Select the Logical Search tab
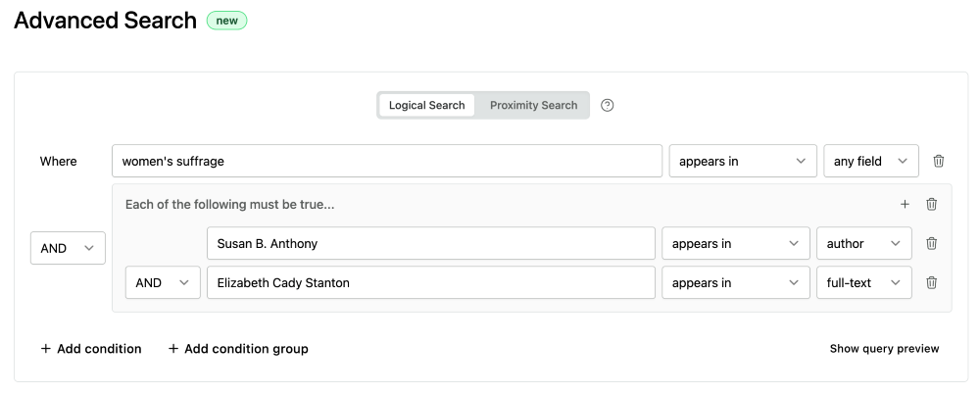The image size is (980, 394). click(x=426, y=106)
